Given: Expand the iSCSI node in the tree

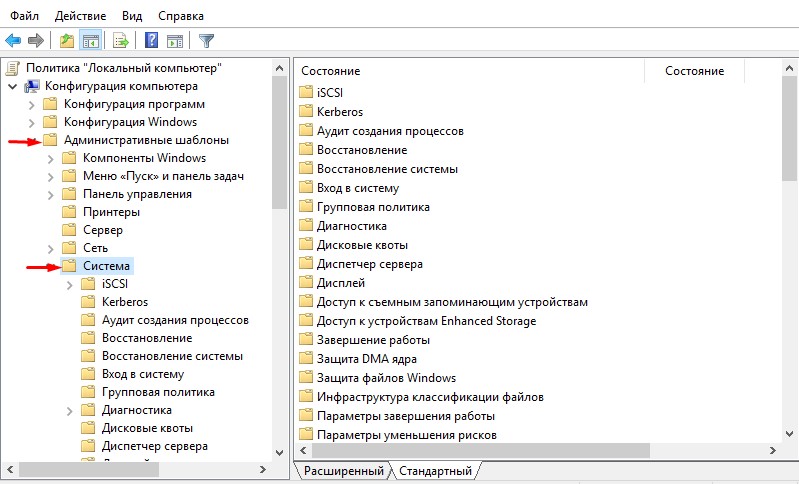Looking at the screenshot, I should tap(70, 284).
